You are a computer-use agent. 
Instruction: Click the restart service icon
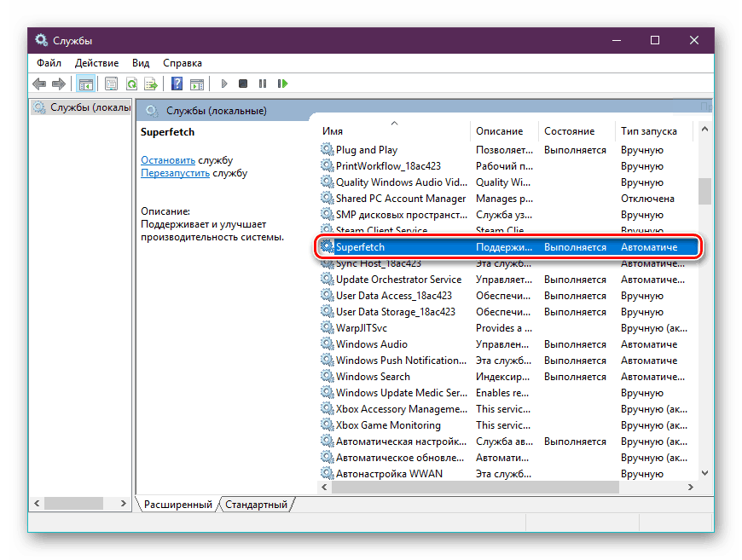coord(281,84)
